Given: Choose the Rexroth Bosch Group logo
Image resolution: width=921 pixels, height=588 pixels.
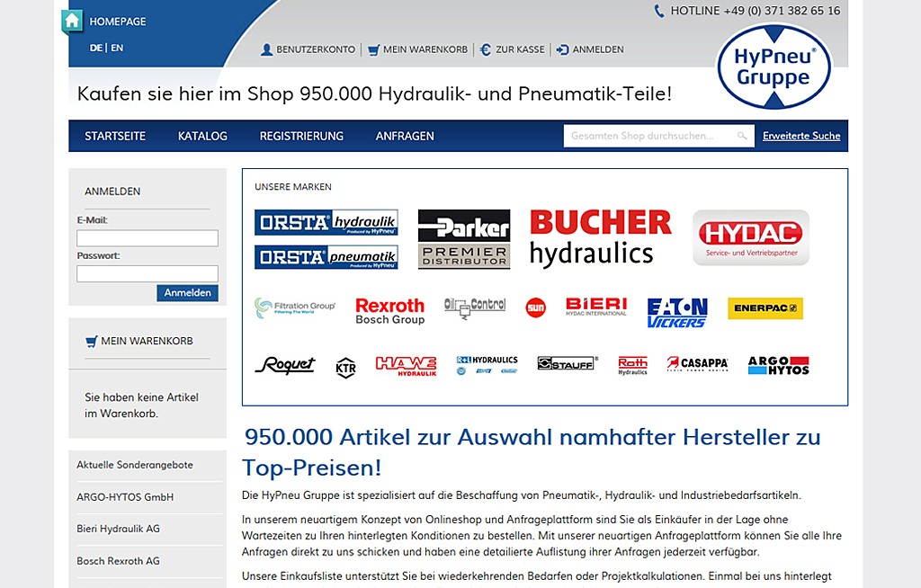Looking at the screenshot, I should [x=389, y=310].
